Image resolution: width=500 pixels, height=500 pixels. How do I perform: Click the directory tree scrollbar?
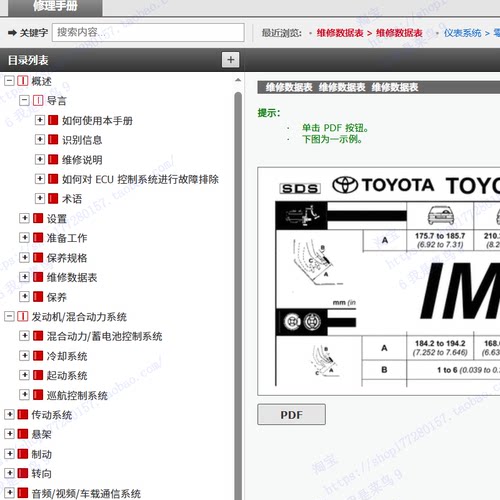coord(238,296)
